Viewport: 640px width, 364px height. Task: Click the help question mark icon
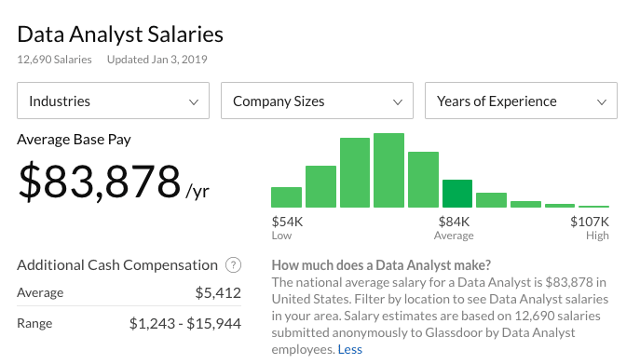(x=233, y=265)
